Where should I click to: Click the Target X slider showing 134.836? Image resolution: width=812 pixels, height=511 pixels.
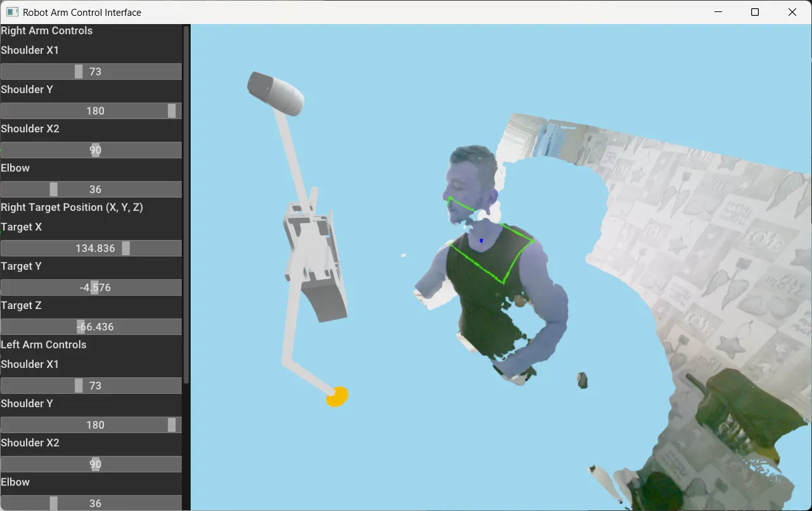(91, 248)
